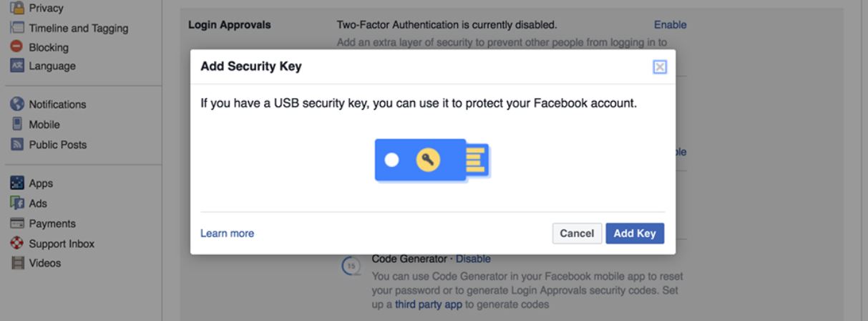The width and height of the screenshot is (868, 321).
Task: Disable Code Generator link
Action: click(473, 259)
